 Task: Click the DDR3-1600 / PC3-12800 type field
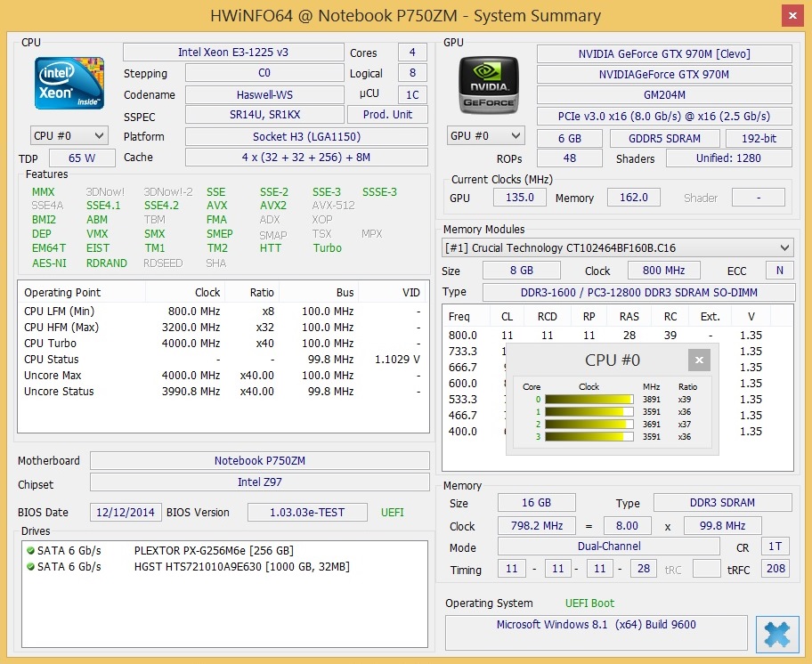coord(639,293)
